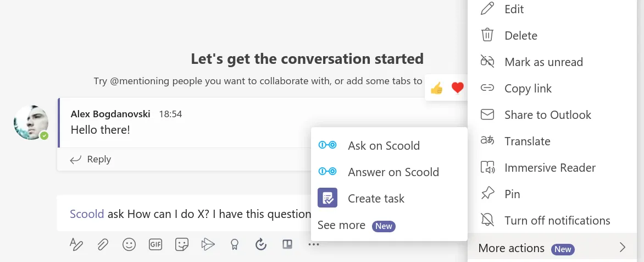This screenshot has height=262, width=644.
Task: Click inside the message compose box
Action: click(187, 214)
